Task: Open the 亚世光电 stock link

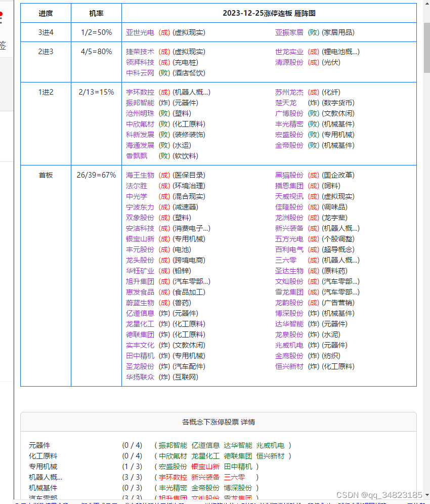Action: [140, 32]
